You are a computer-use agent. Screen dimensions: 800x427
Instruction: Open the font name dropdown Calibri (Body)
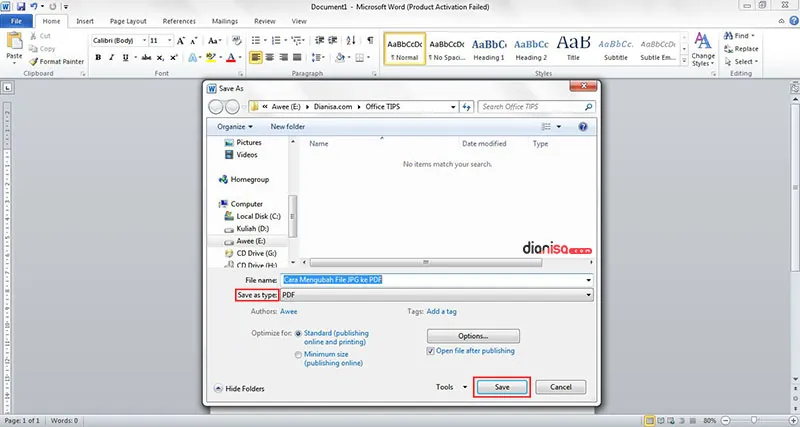point(144,40)
